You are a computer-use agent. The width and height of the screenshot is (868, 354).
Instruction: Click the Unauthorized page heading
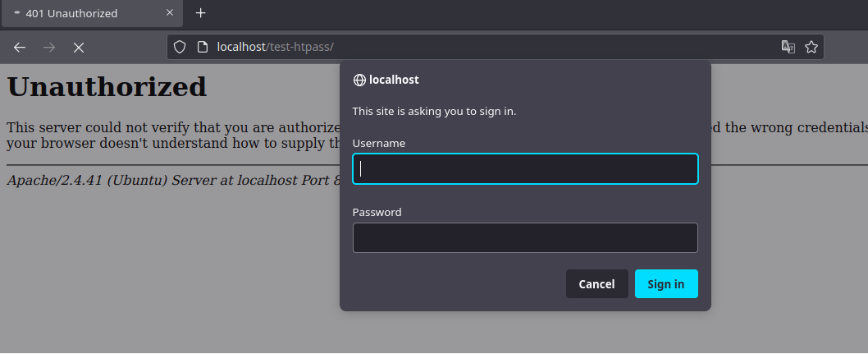[107, 86]
